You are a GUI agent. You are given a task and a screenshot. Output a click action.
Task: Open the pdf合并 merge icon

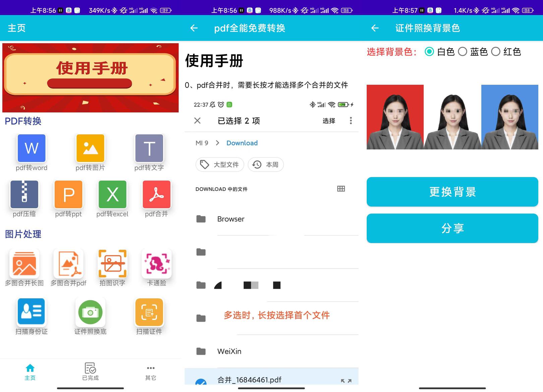click(157, 194)
